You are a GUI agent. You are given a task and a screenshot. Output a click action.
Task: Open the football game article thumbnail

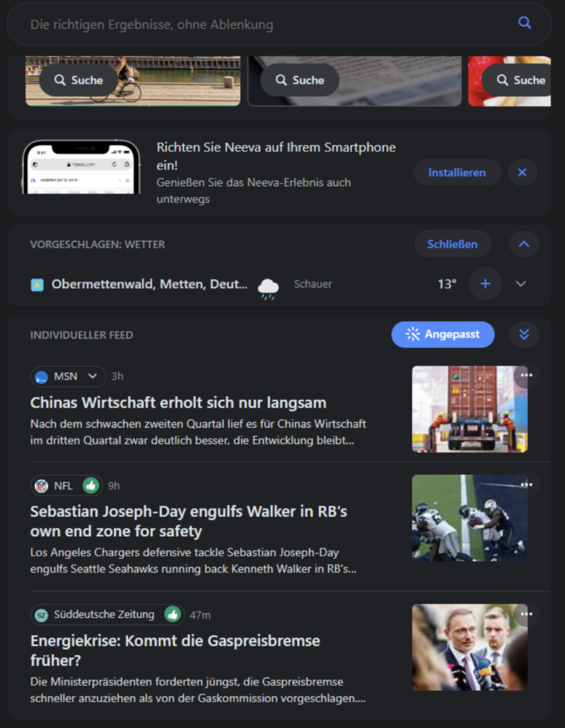point(470,518)
